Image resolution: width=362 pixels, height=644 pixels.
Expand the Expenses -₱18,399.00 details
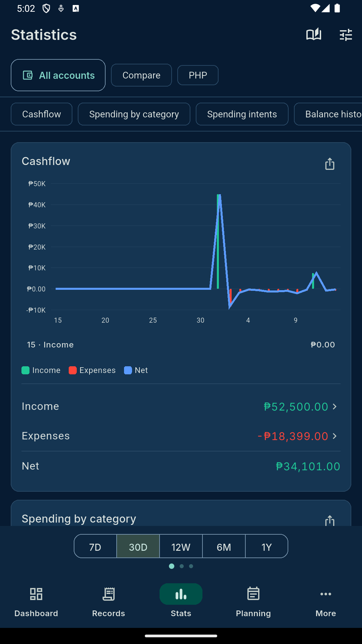[x=181, y=436]
